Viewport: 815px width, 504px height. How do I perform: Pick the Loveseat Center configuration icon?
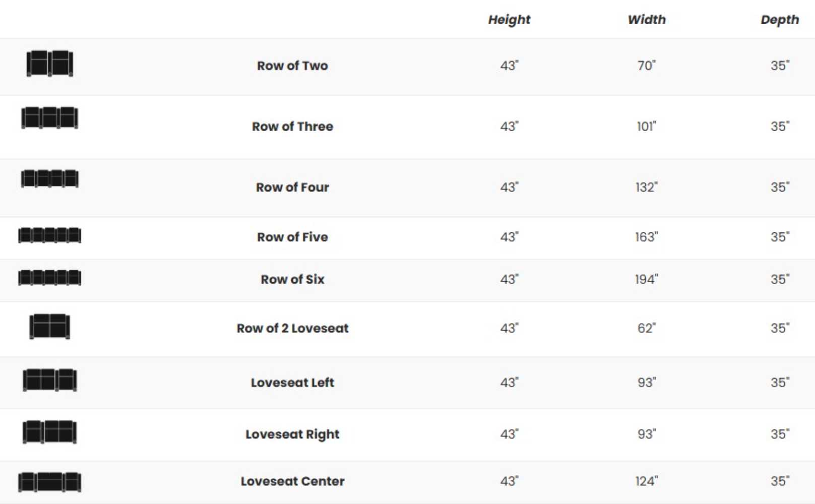tap(49, 482)
